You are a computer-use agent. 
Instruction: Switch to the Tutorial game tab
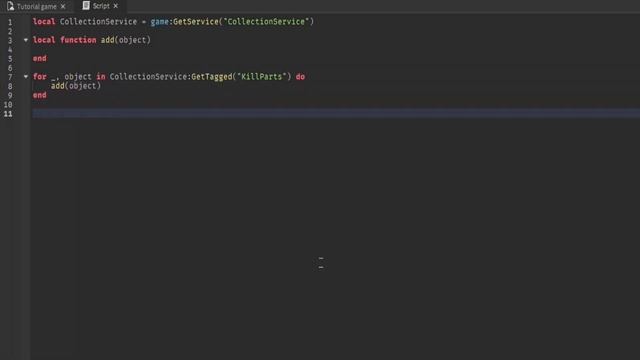pos(36,7)
